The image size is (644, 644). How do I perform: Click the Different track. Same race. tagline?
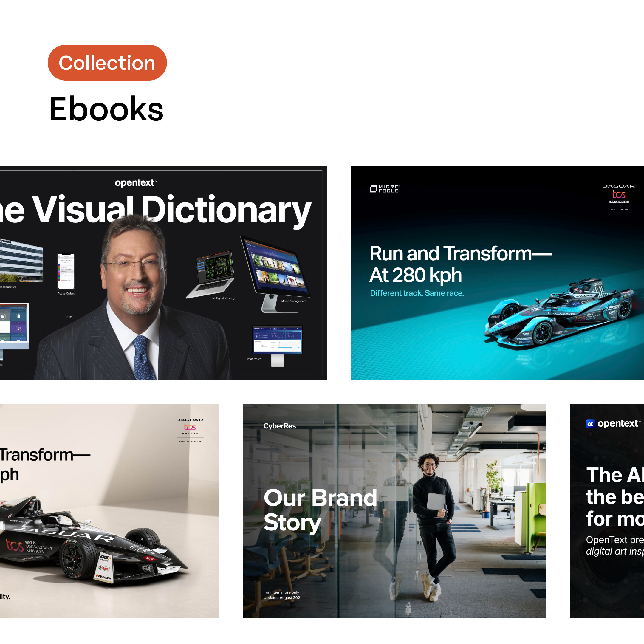[417, 293]
